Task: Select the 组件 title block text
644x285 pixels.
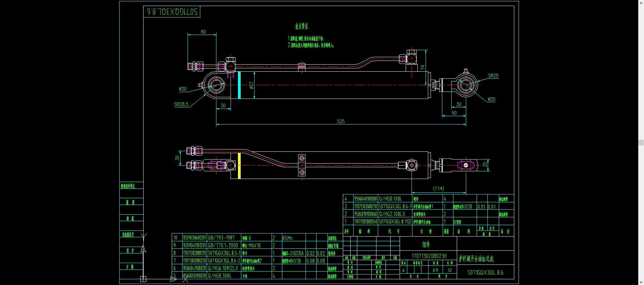Action: point(426,244)
